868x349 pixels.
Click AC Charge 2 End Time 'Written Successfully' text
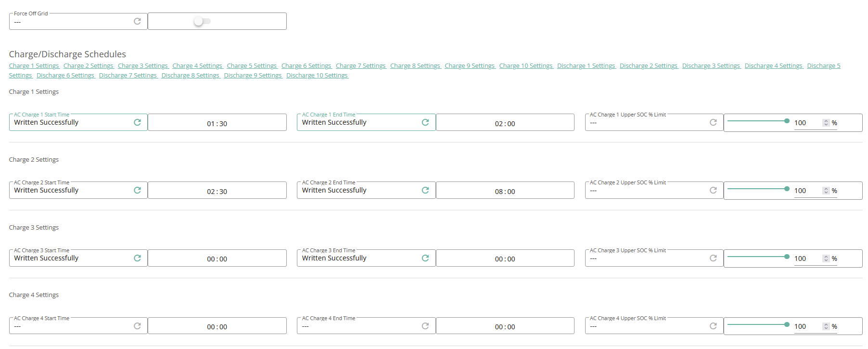[334, 190]
